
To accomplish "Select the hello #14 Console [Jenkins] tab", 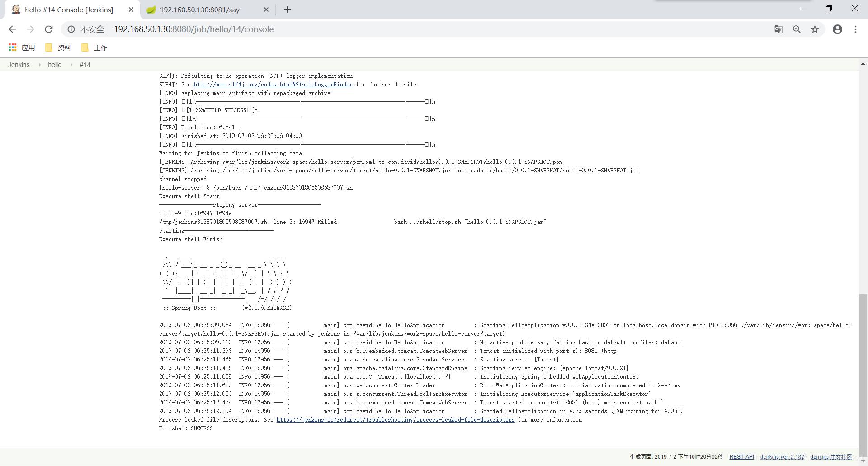I will [69, 10].
